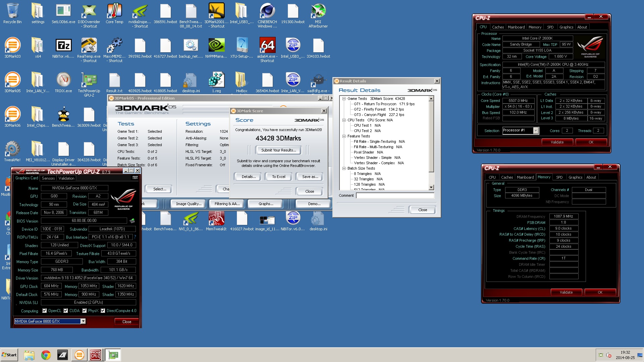This screenshot has width=644, height=362.
Task: Click the Save as... button
Action: 310,177
